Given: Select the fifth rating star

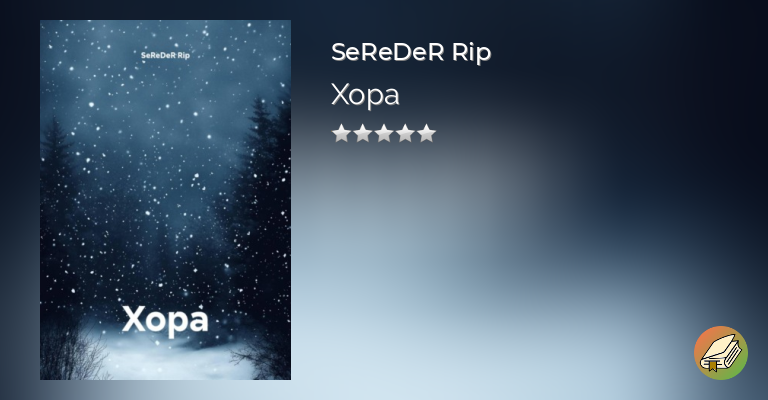Looking at the screenshot, I should coord(427,133).
